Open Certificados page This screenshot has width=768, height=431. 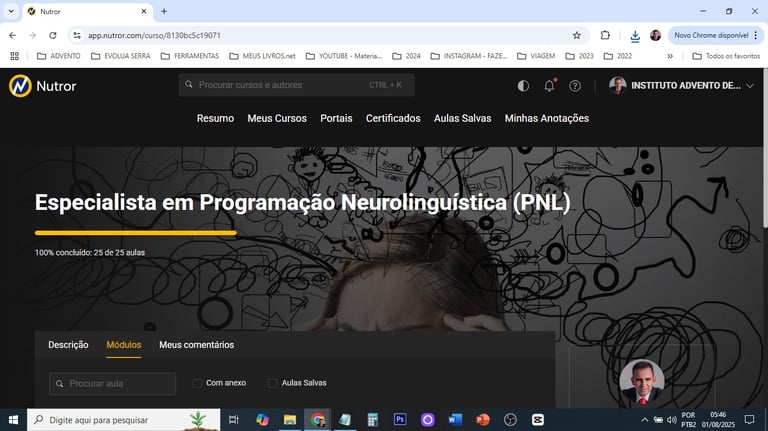point(393,118)
